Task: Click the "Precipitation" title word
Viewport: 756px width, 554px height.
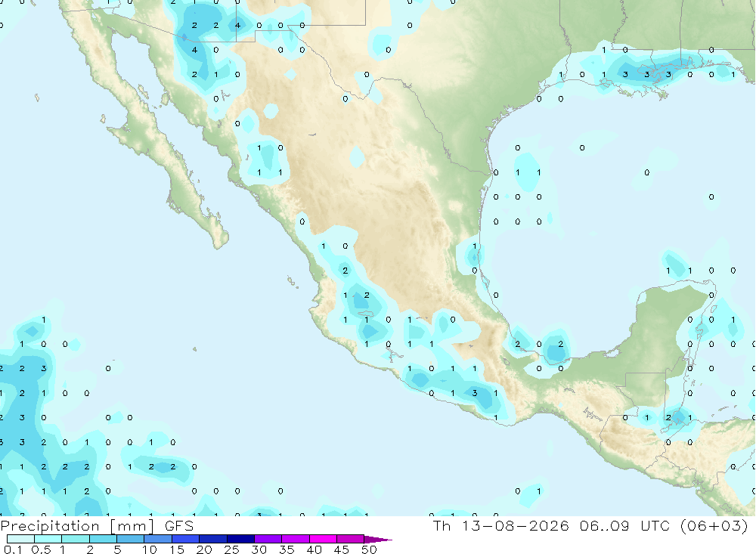Action: (50, 526)
